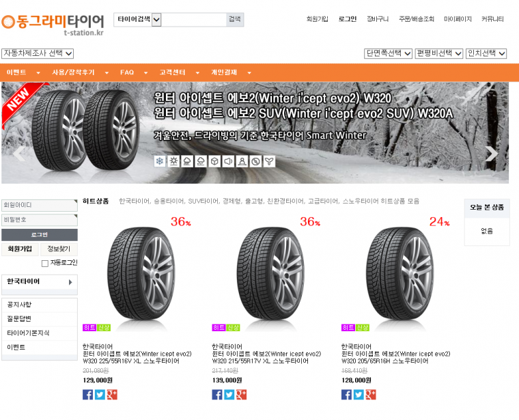519x420 pixels.
Task: Click the sun feature icon in banner
Action: click(x=173, y=161)
